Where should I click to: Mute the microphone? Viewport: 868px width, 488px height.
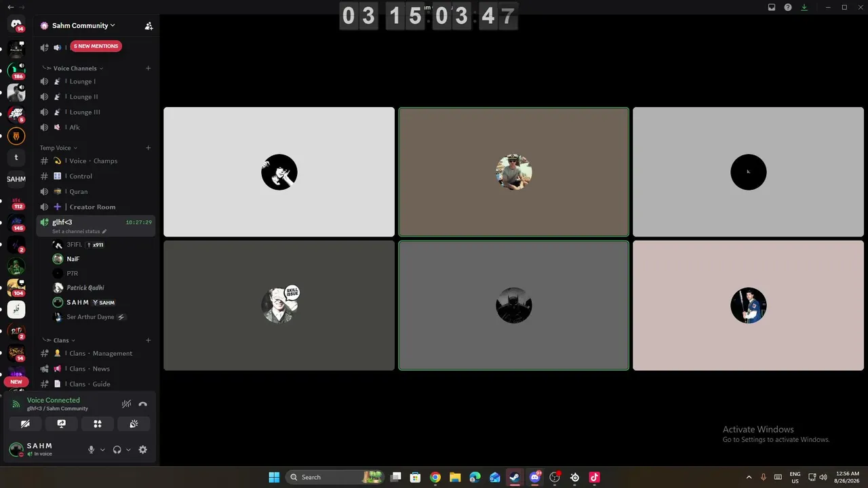pyautogui.click(x=91, y=449)
